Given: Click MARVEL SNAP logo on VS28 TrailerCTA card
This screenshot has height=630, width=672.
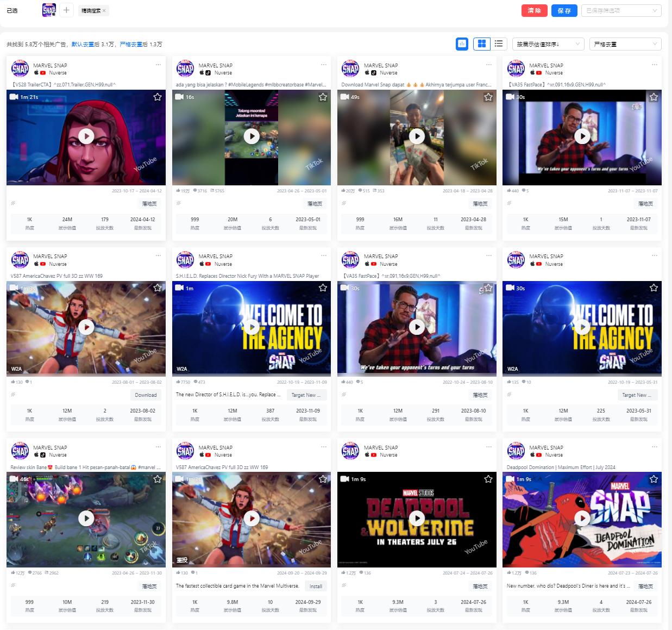Looking at the screenshot, I should [x=20, y=68].
